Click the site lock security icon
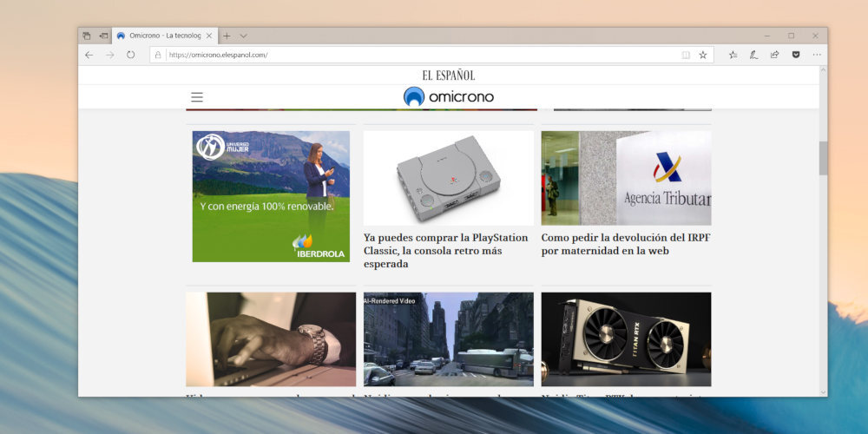Screen dimensions: 868x434 [x=158, y=55]
